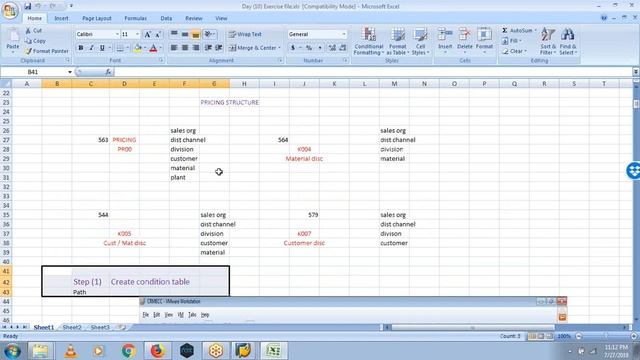Toggle Middle Align
The height and width of the screenshot is (360, 640).
185,34
